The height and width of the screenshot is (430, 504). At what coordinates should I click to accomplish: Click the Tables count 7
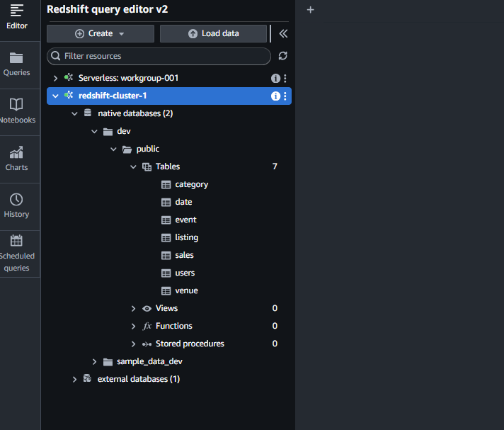tap(275, 166)
